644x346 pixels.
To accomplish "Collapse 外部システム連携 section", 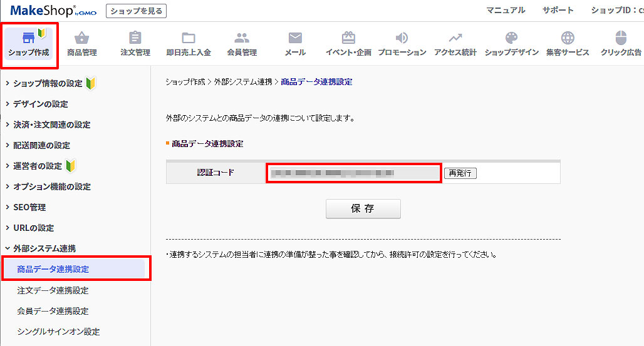I will pos(44,248).
